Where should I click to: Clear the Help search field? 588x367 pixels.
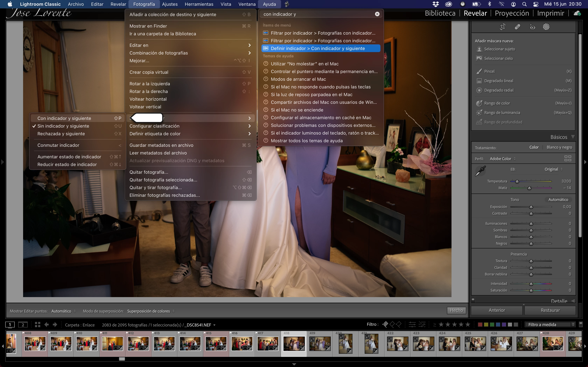(377, 14)
